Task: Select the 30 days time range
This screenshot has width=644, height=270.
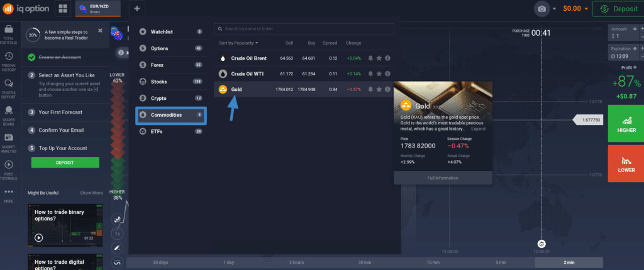Action: (160, 262)
